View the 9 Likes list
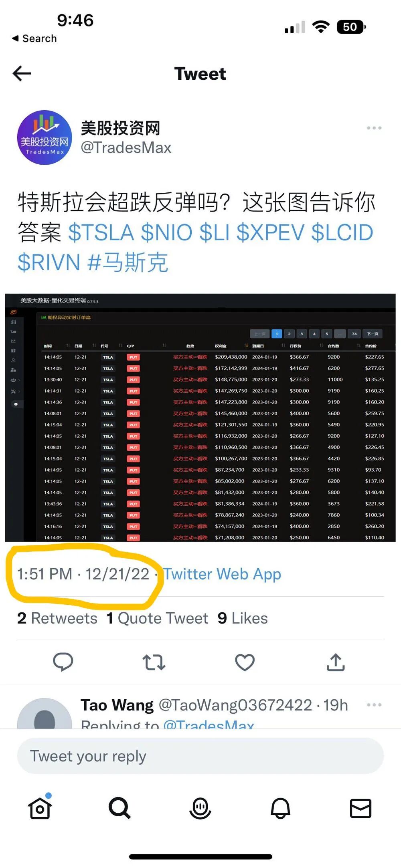The width and height of the screenshot is (401, 868). pyautogui.click(x=243, y=618)
